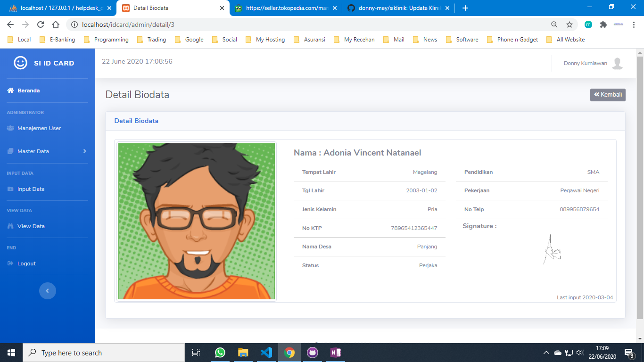This screenshot has width=644, height=362.
Task: Click the SI ID CARD smiley logo
Action: 20,63
